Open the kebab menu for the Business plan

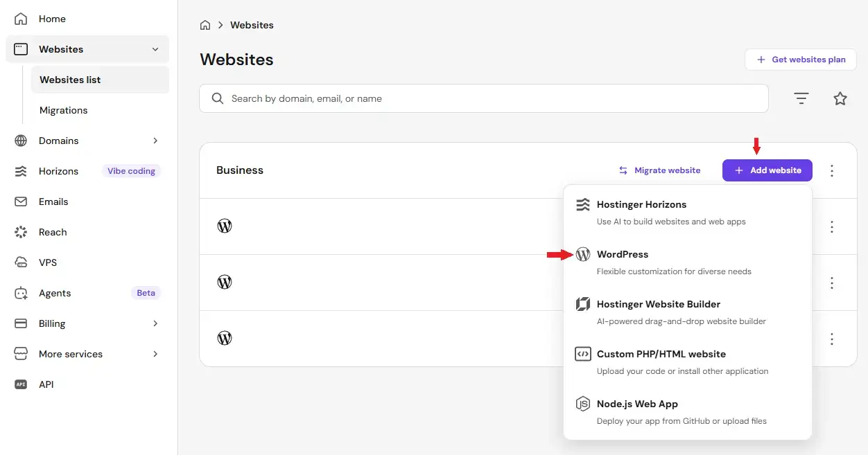click(831, 170)
